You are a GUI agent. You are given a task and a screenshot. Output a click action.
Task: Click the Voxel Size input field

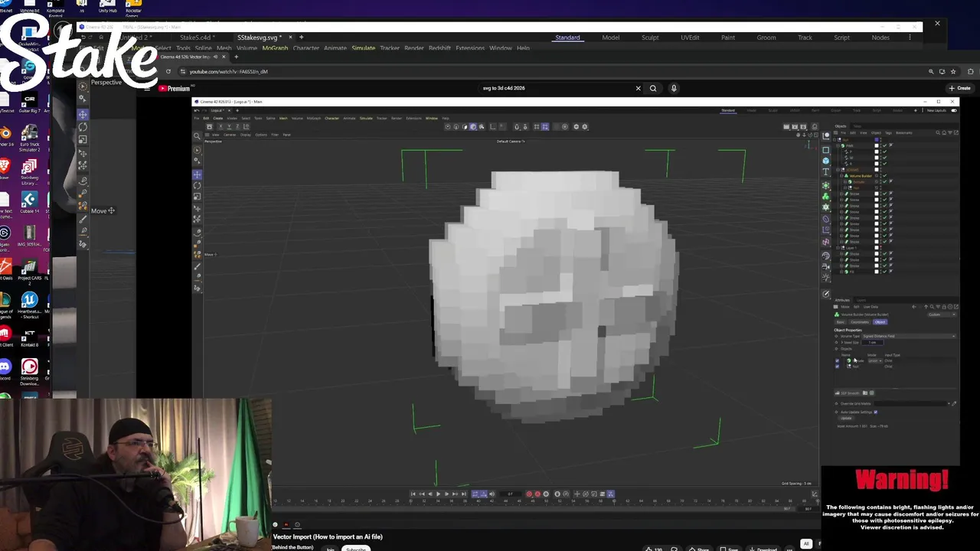click(x=873, y=342)
